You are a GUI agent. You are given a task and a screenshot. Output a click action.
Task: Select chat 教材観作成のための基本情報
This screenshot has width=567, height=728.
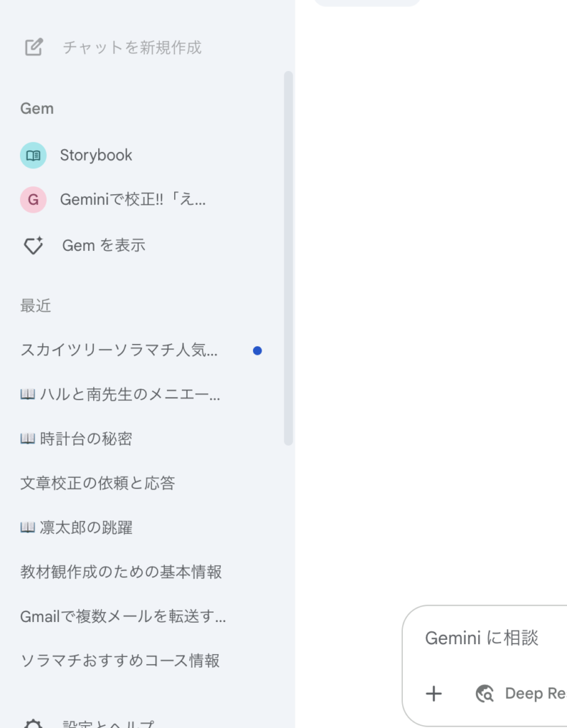(121, 572)
